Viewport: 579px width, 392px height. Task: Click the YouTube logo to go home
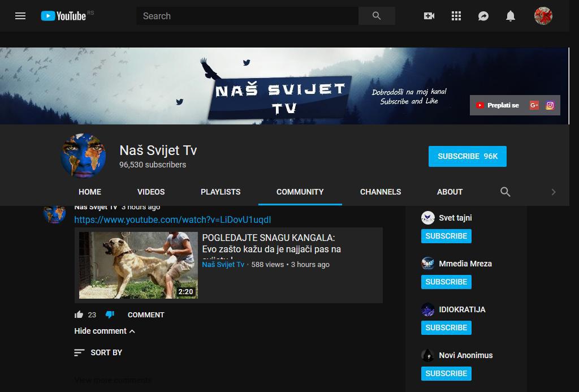(x=63, y=16)
